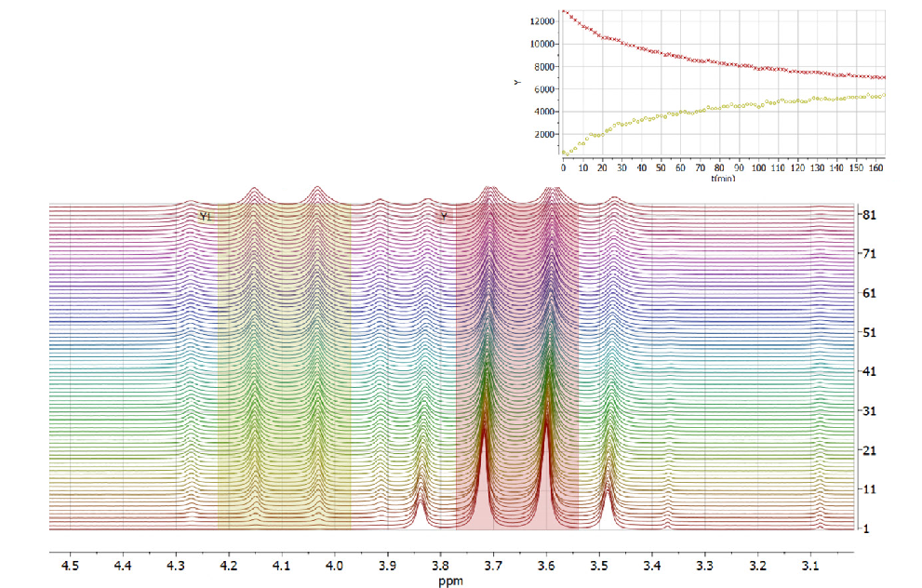Click the red shaded integration region
The height and width of the screenshot is (588, 922).
[x=517, y=367]
